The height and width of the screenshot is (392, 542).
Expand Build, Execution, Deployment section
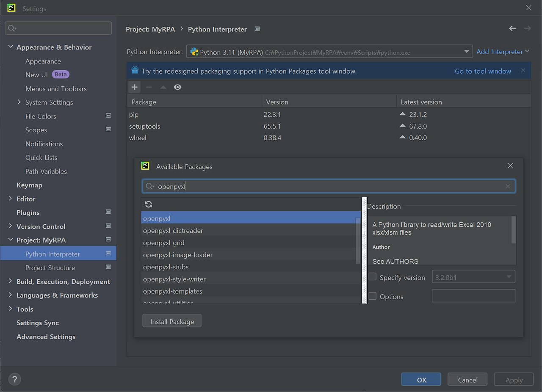pos(11,281)
